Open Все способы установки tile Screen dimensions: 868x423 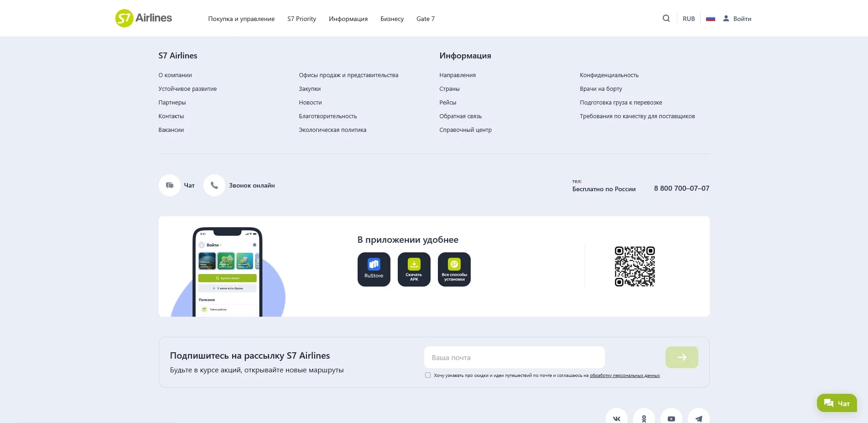(454, 269)
